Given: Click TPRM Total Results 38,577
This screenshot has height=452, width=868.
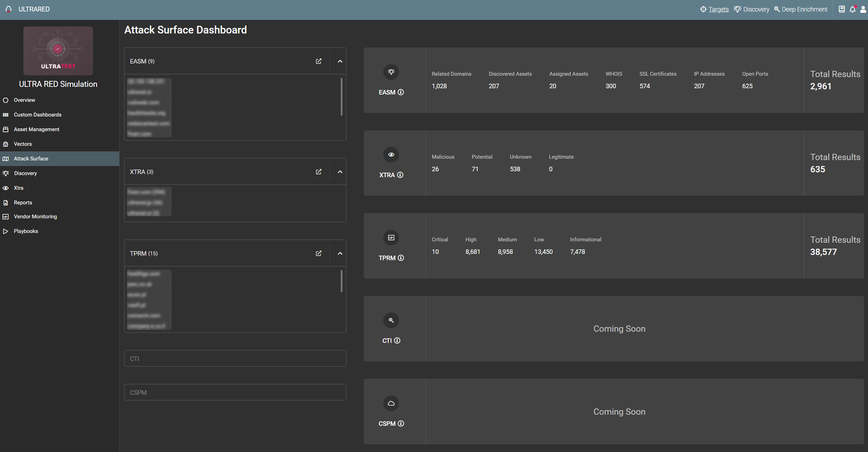Looking at the screenshot, I should [823, 252].
